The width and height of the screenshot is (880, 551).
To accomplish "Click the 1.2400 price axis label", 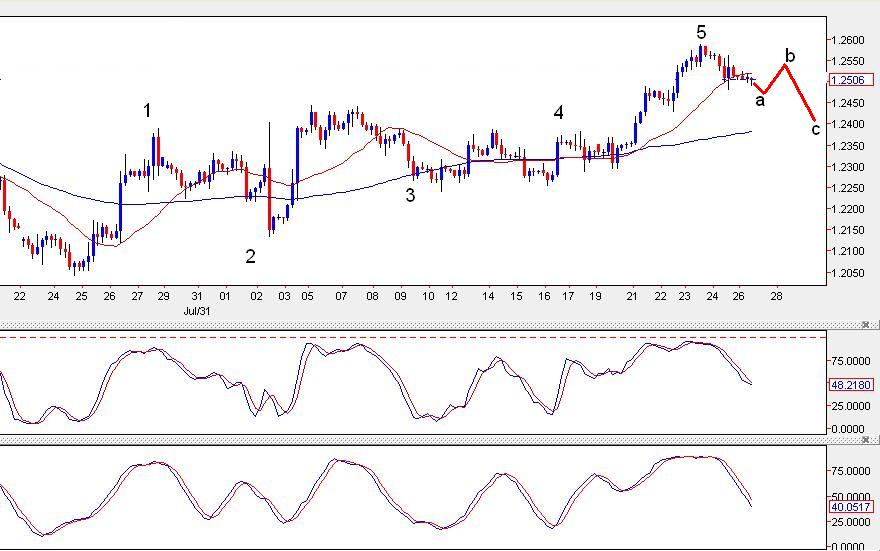I will (x=847, y=124).
